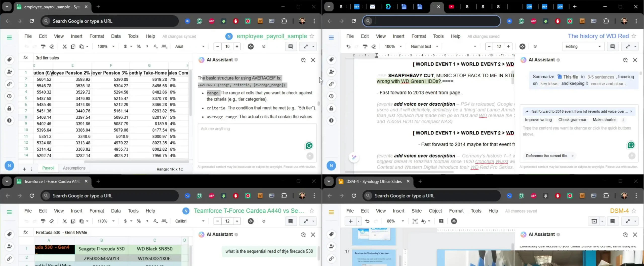
Task: Click the copy icon in payroll toolbar
Action: (x=73, y=46)
